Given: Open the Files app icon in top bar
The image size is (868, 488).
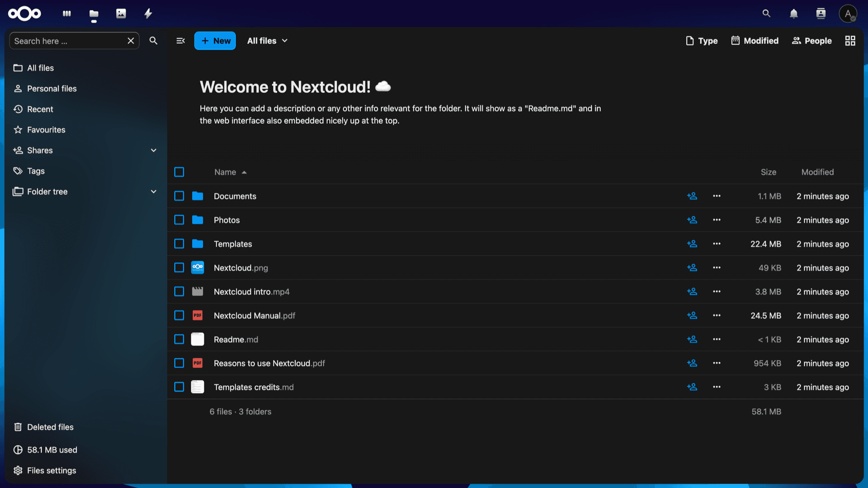Looking at the screenshot, I should coord(94,14).
